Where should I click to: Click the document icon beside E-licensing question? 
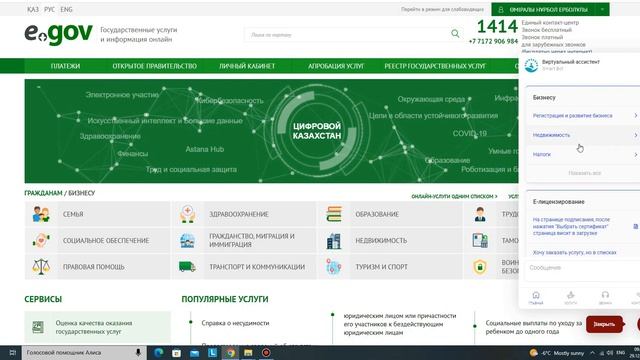point(636,226)
